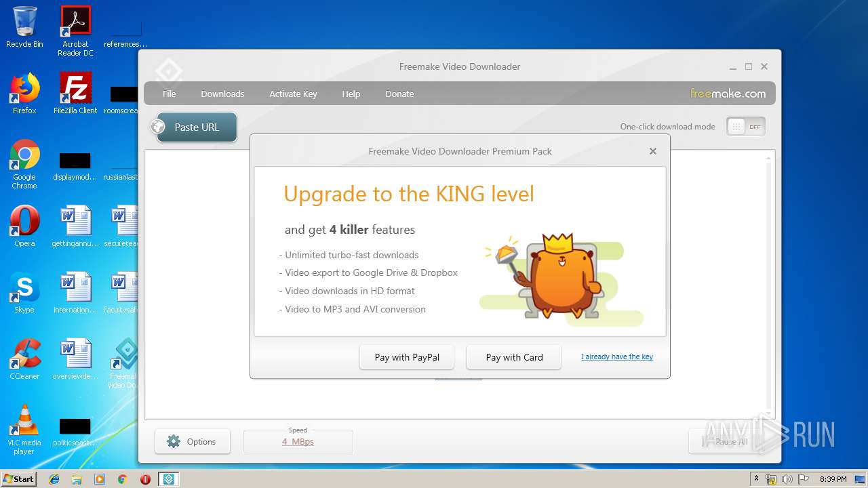Open the Activate Key menu
Screen dimensions: 868x488
pos(293,94)
